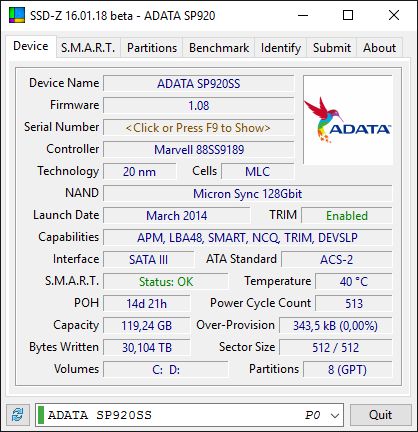Image resolution: width=418 pixels, height=432 pixels.
Task: Click the S.M.A.R.T. value 'Status: OK'
Action: coord(166,282)
